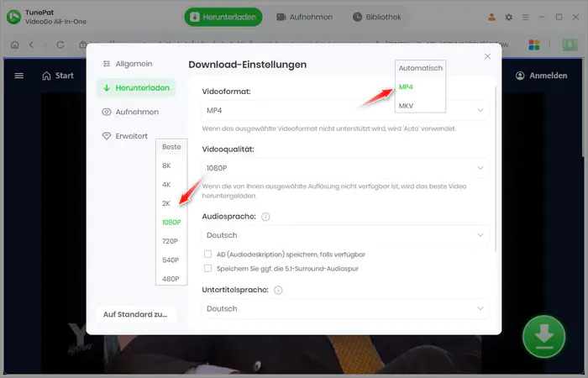Select 1080P quality option

click(171, 223)
